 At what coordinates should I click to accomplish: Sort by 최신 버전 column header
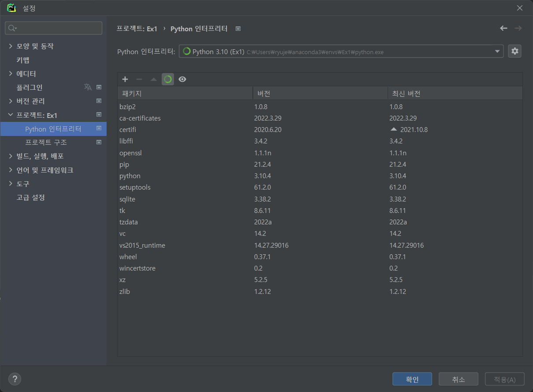pyautogui.click(x=455, y=93)
